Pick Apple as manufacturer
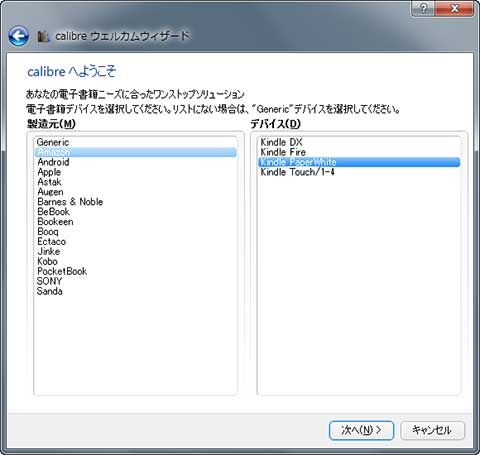The image size is (480, 455). point(135,172)
